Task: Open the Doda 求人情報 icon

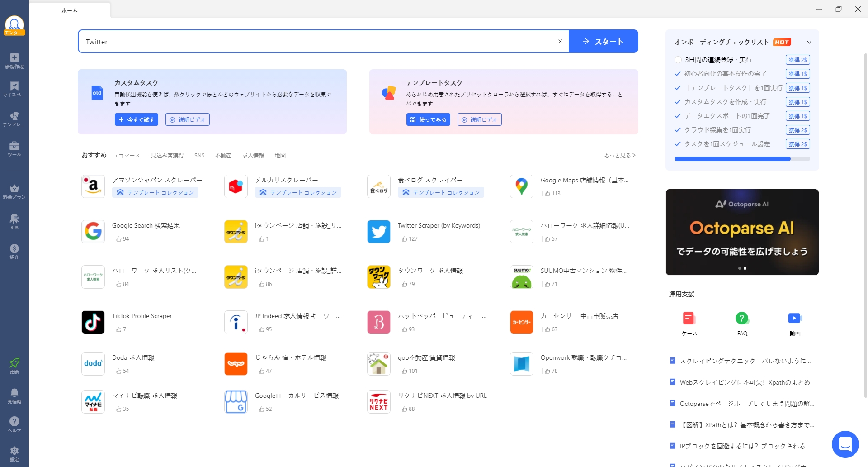Action: [x=93, y=364]
